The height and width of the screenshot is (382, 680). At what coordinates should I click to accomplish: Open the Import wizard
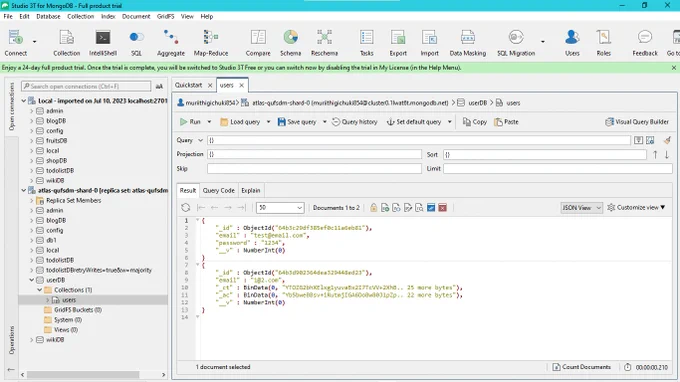point(429,42)
